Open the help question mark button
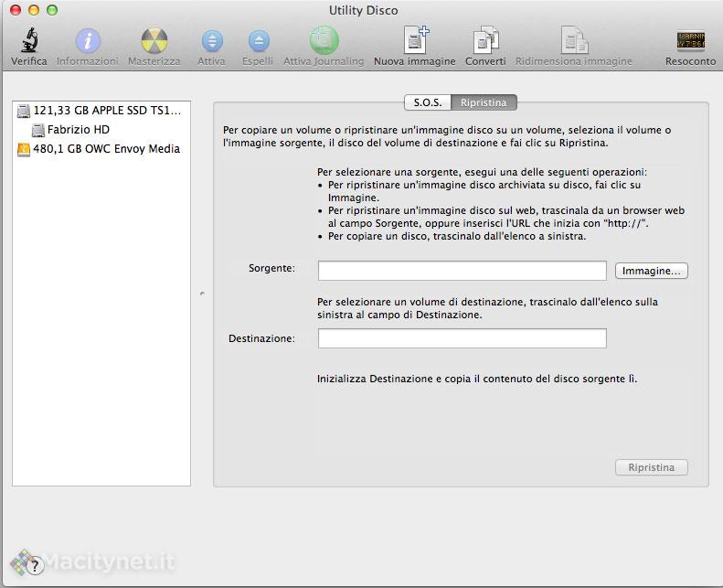 coord(35,565)
